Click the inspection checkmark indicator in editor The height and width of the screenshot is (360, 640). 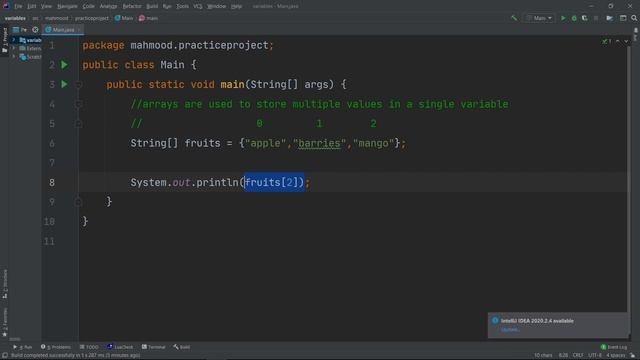[606, 41]
